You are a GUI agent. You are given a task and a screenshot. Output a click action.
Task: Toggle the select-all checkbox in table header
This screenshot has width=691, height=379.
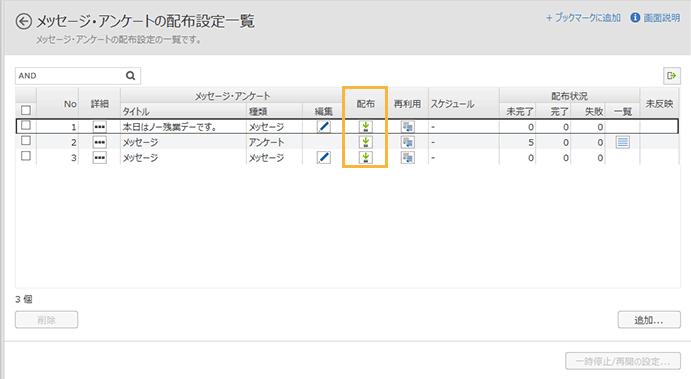26,110
